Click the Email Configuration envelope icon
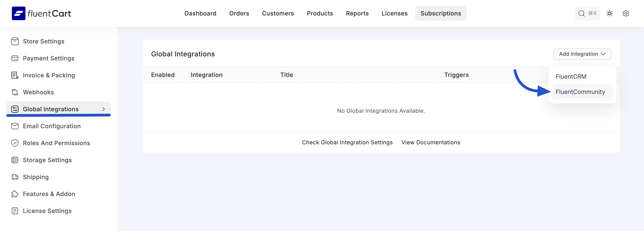 tap(15, 126)
